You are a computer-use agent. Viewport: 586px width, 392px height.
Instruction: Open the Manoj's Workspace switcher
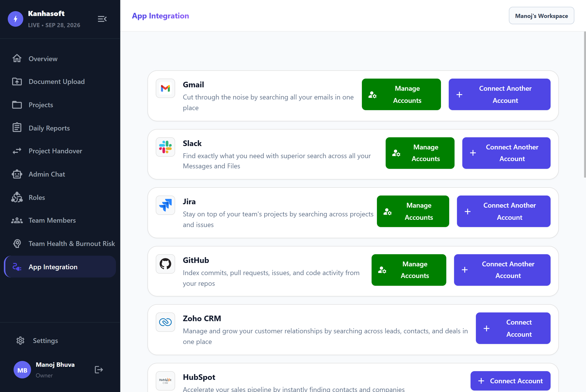click(542, 16)
